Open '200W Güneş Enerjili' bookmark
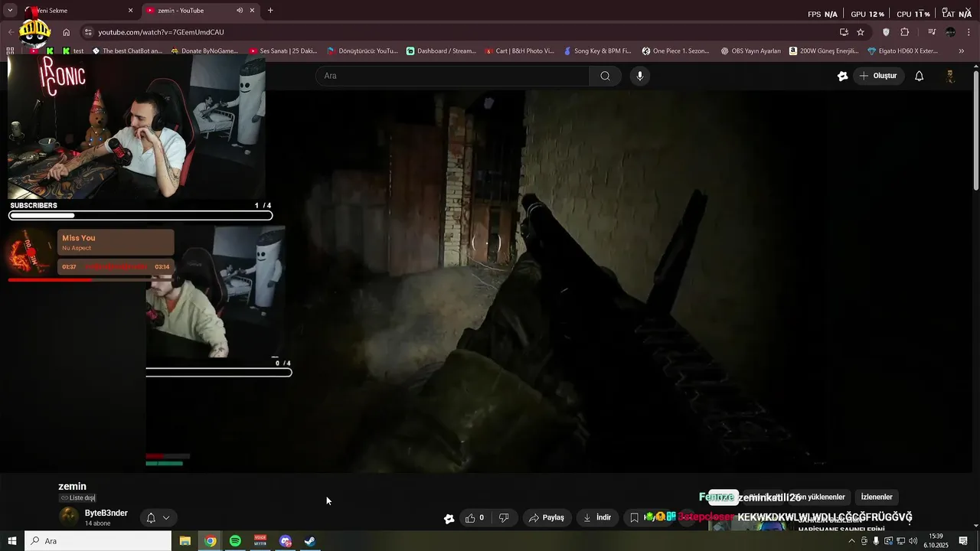The height and width of the screenshot is (551, 980). pos(823,51)
